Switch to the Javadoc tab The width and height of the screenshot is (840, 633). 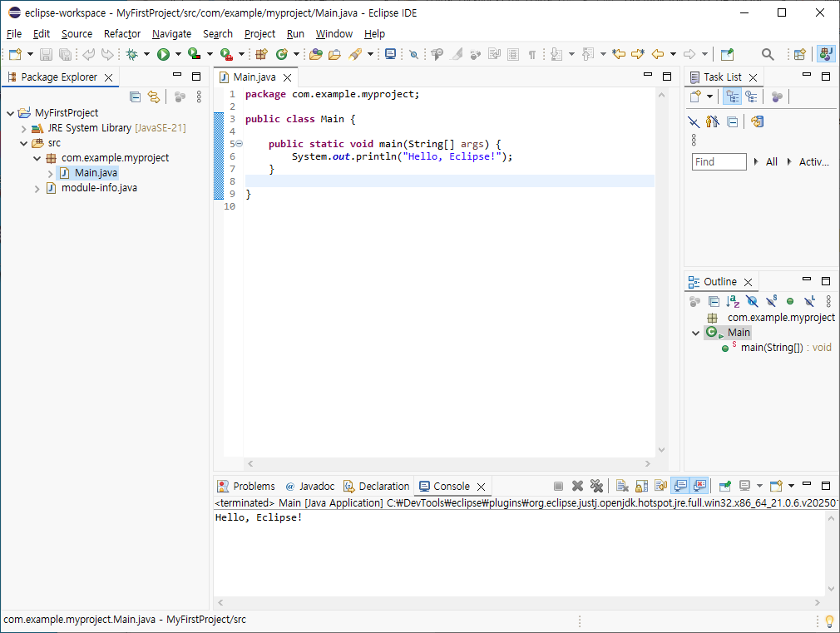coord(309,486)
